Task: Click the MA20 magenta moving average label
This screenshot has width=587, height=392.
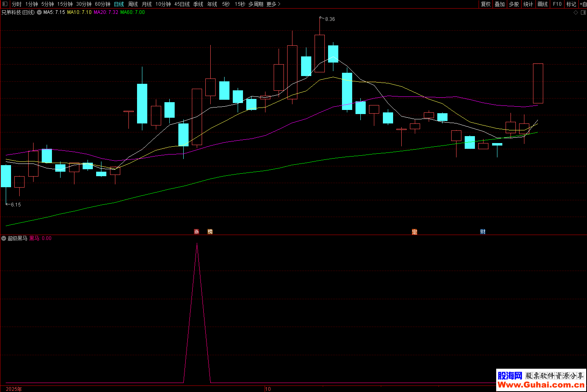Action: 106,12
